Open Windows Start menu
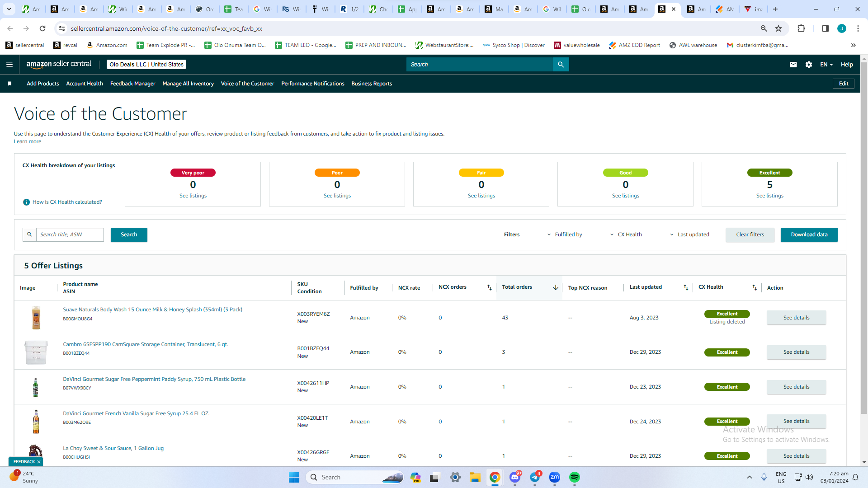Screen dimensions: 868x488 pos(294,477)
